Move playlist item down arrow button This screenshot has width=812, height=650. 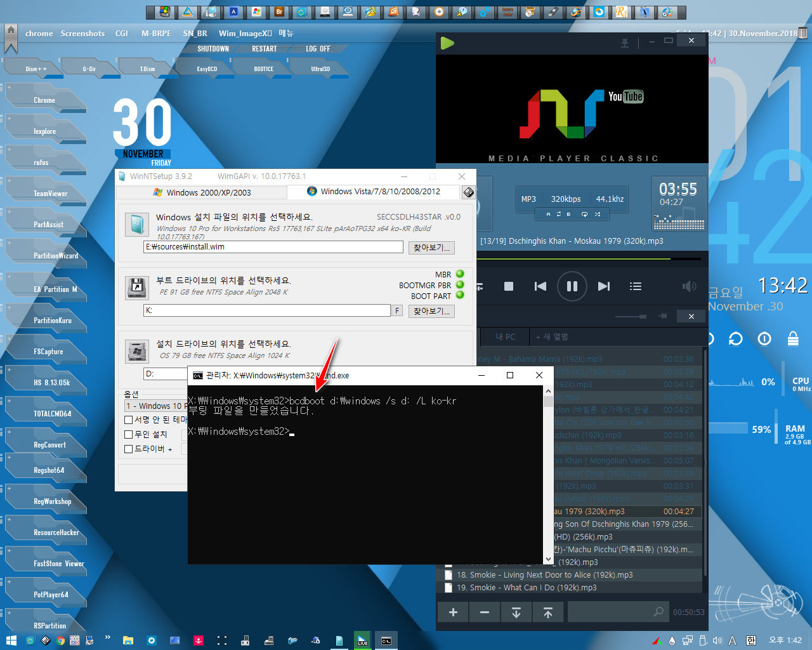[x=516, y=613]
